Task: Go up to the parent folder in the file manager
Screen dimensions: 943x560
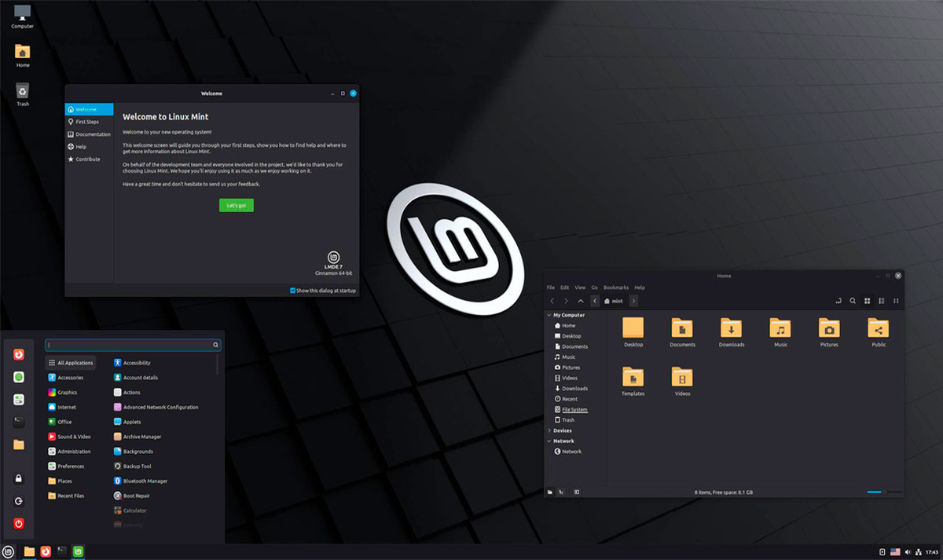Action: tap(581, 301)
